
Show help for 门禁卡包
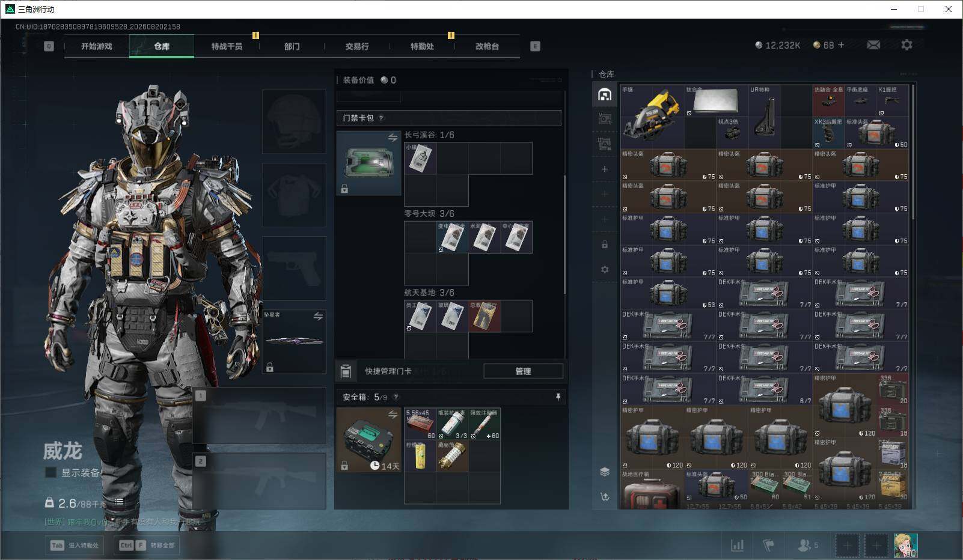coord(381,118)
